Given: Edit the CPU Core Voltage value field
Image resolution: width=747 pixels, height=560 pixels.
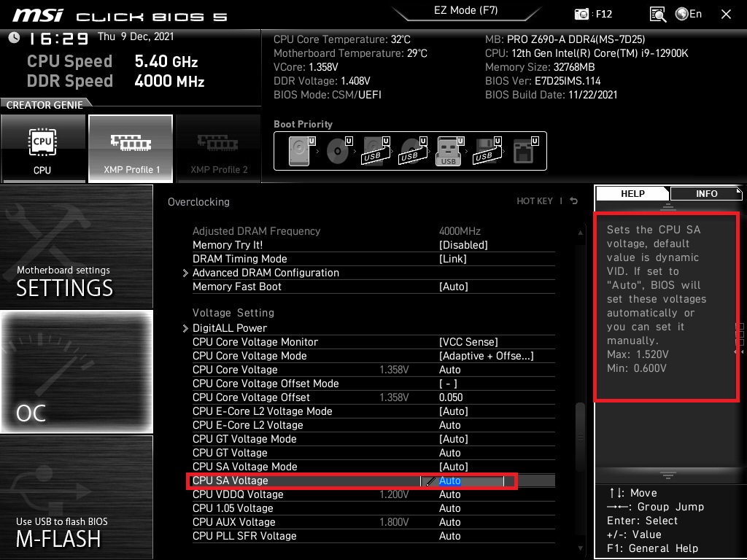Looking at the screenshot, I should coord(449,370).
